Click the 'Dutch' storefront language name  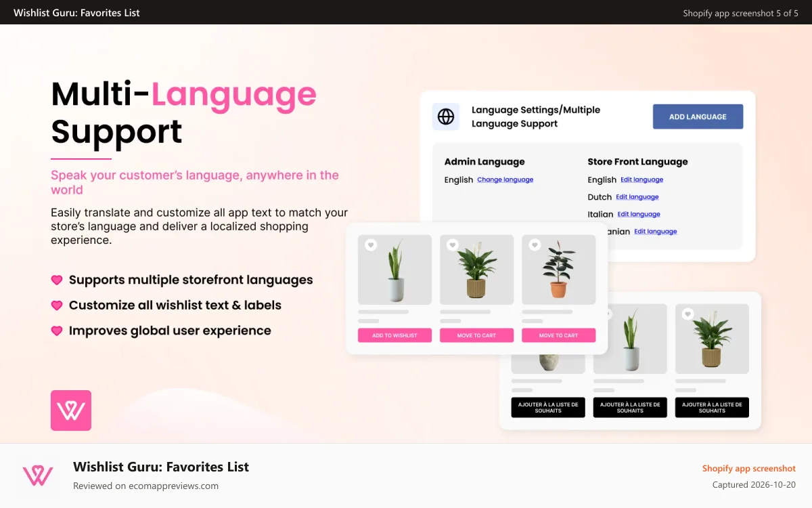(x=600, y=197)
